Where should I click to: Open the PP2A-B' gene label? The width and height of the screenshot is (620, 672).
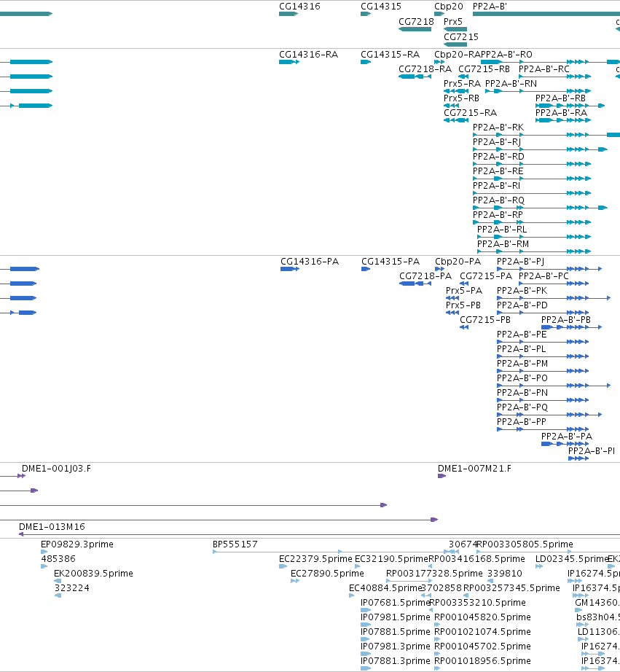[490, 7]
